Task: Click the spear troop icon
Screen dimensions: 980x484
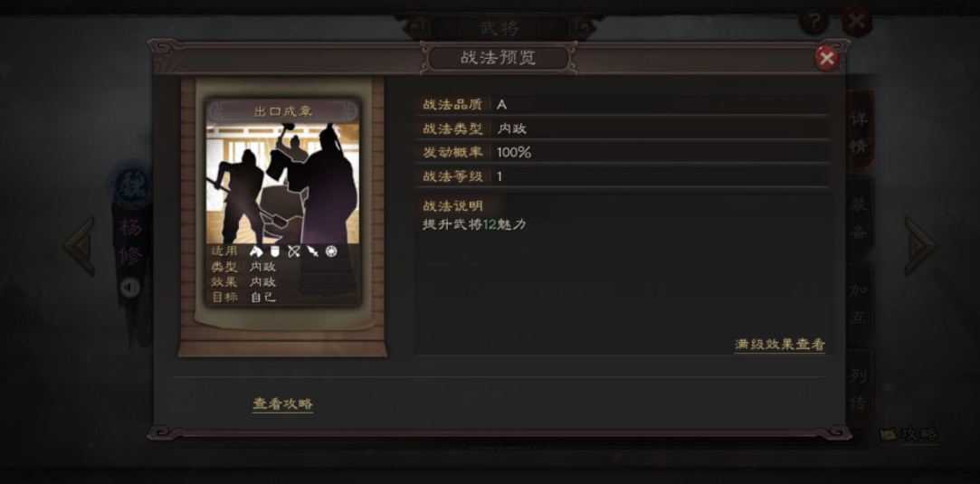Action: [312, 251]
